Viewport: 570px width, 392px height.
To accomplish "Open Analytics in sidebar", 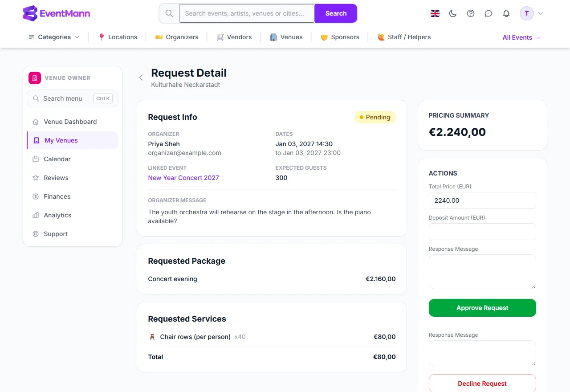I will pos(73,215).
